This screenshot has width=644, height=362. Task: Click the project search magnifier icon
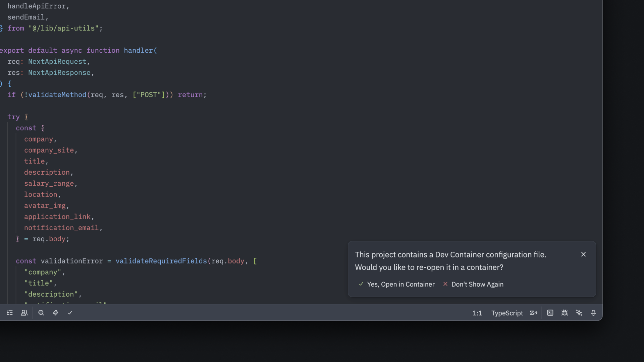pos(41,313)
